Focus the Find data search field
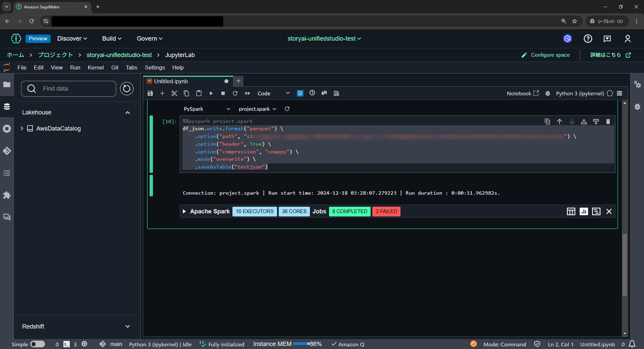 68,89
